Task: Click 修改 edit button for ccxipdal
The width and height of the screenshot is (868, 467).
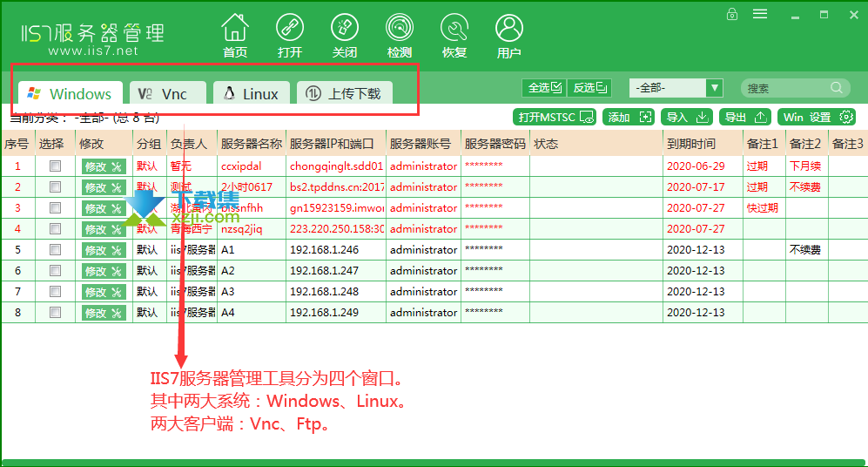Action: [x=104, y=166]
